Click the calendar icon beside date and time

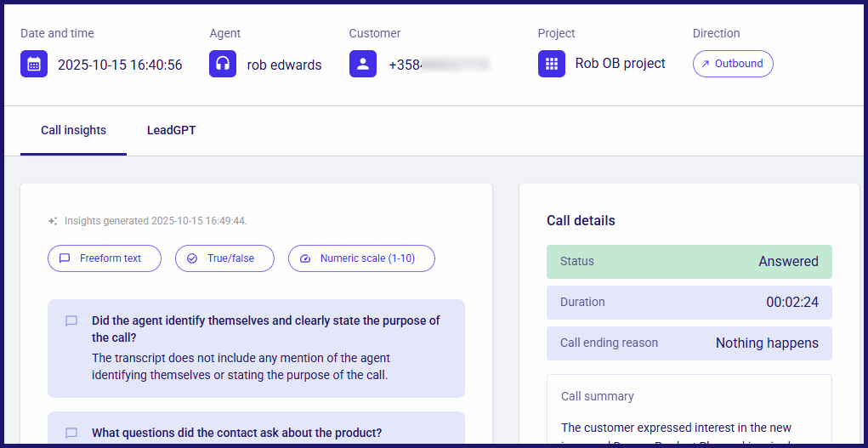coord(34,64)
